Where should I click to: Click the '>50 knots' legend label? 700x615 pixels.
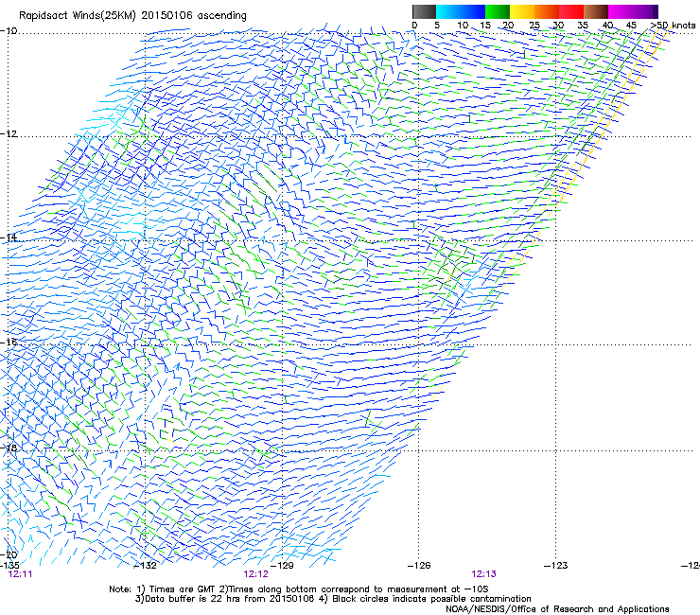[x=673, y=26]
